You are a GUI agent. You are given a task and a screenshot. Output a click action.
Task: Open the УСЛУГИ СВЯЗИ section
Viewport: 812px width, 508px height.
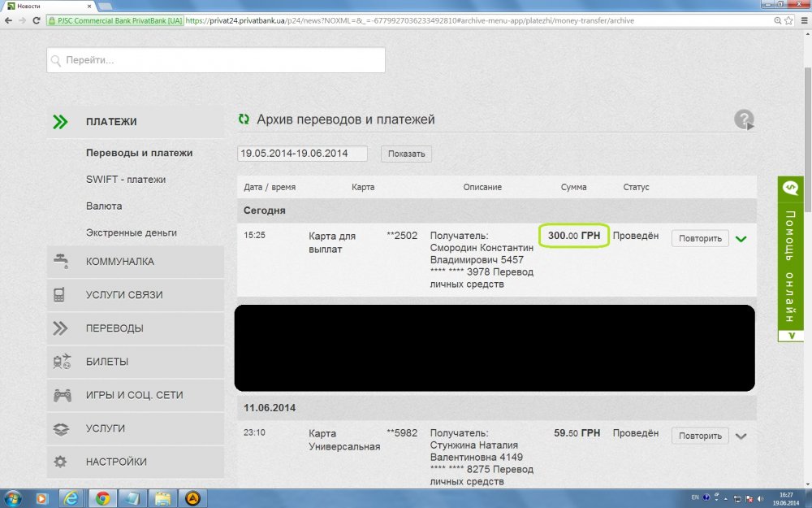135,295
